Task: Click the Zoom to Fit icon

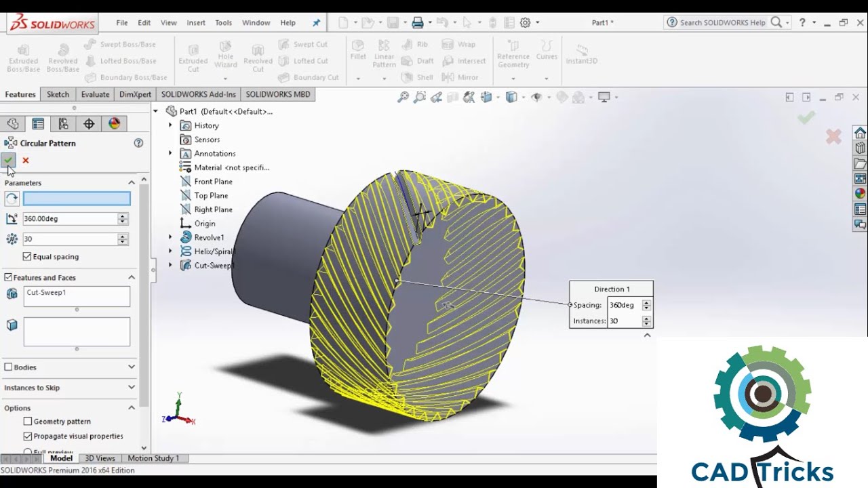Action: [x=403, y=97]
